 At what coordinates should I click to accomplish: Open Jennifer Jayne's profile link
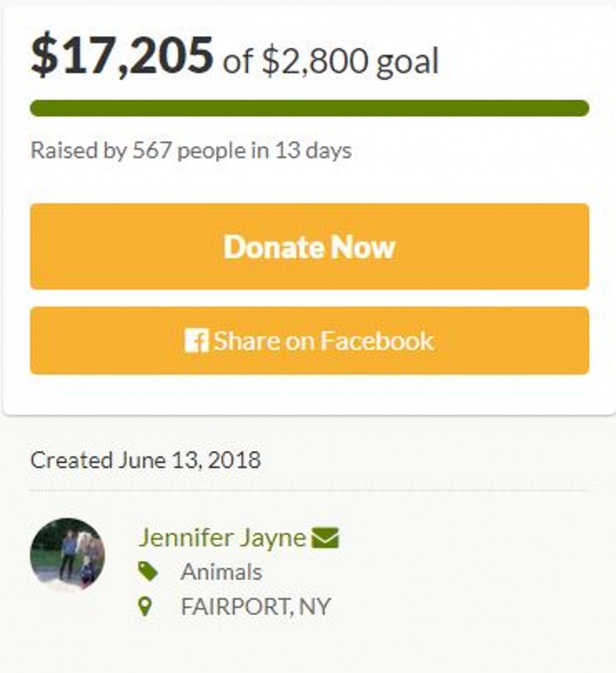pos(221,537)
